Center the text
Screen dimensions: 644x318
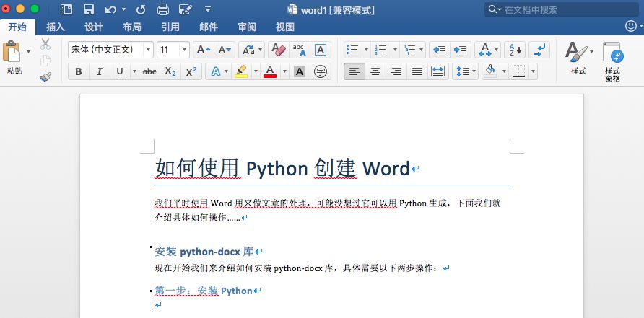click(375, 72)
